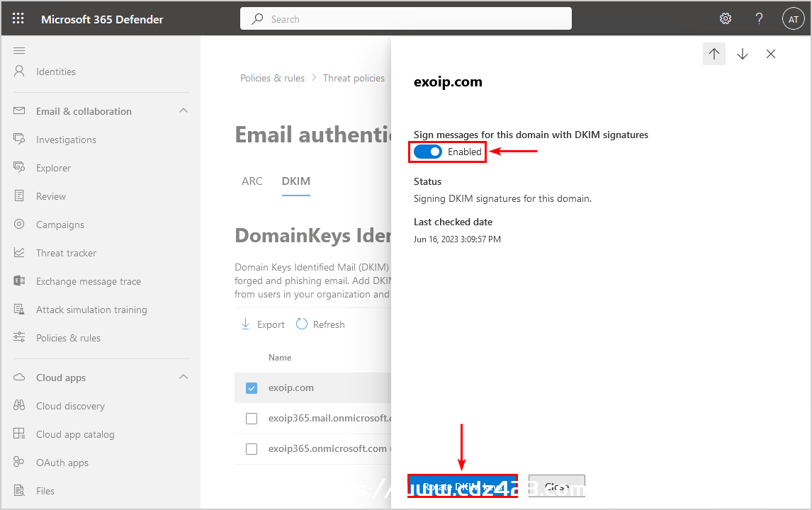Open Investigations in the sidebar
Image resolution: width=812 pixels, height=510 pixels.
tap(67, 140)
